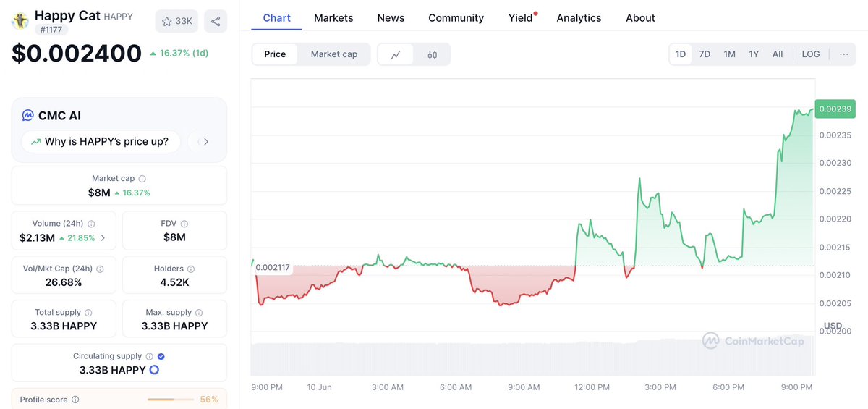868x409 pixels.
Task: Select All time range
Action: (x=778, y=54)
